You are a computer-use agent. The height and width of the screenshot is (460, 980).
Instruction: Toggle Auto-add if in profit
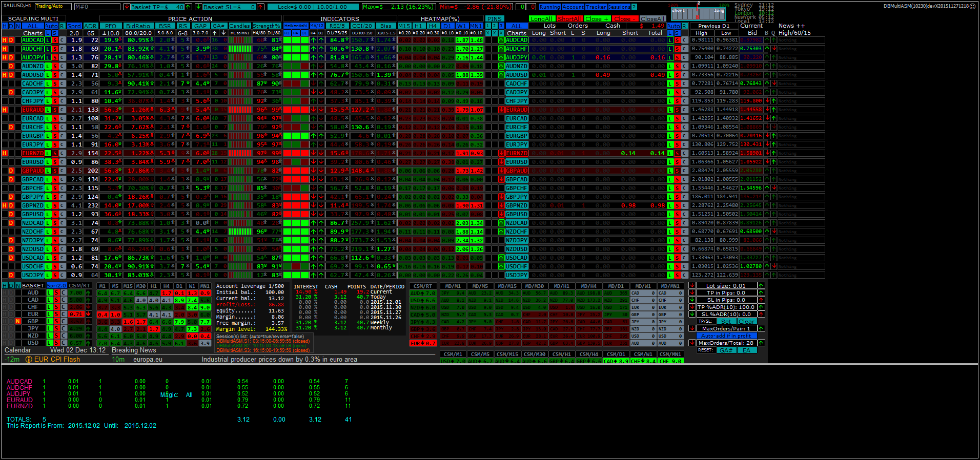coord(727,336)
